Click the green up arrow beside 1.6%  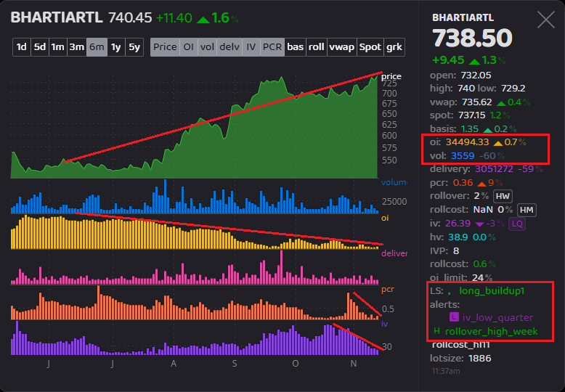coord(203,20)
